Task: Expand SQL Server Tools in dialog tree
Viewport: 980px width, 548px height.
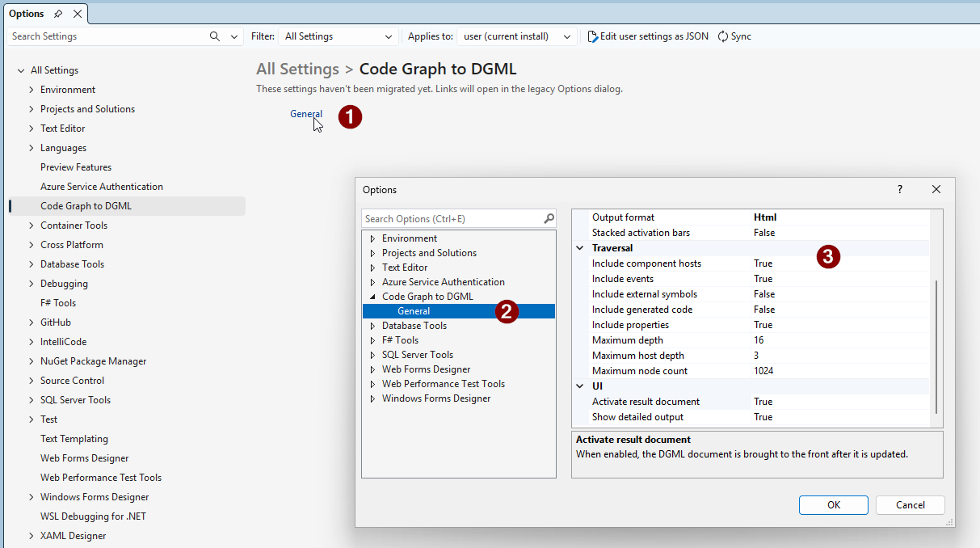Action: pos(373,355)
